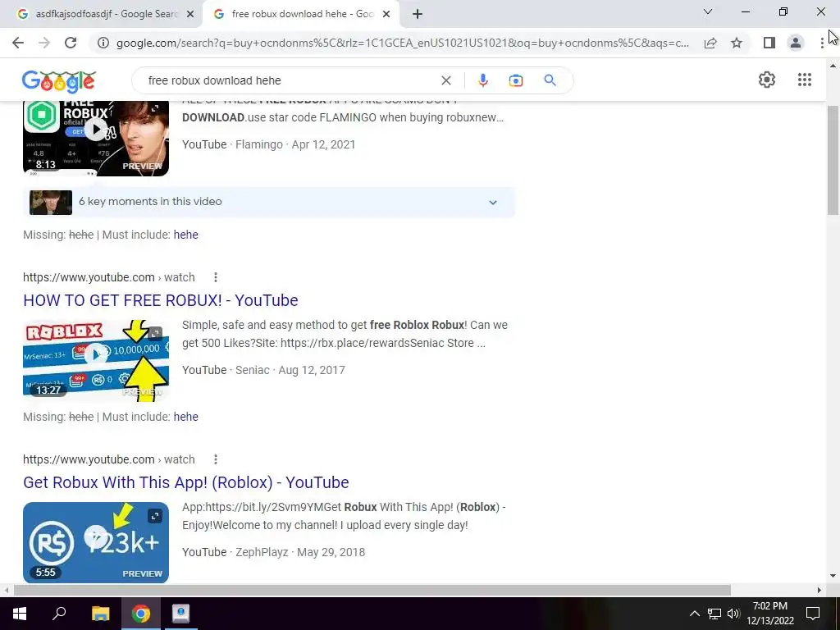
Task: Click Must include hehe under Flamingo result
Action: point(186,235)
